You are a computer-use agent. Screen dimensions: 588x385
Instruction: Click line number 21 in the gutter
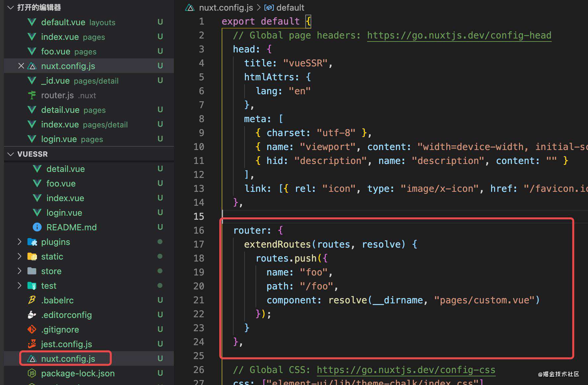(x=199, y=300)
